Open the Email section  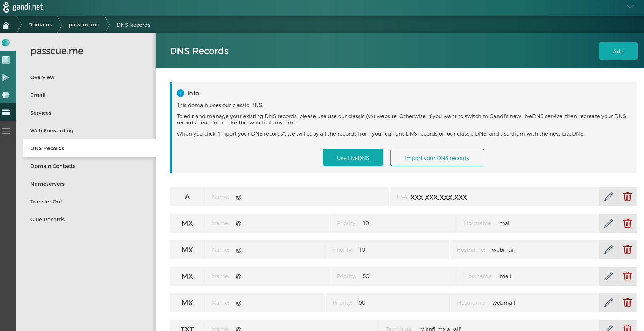tap(38, 95)
